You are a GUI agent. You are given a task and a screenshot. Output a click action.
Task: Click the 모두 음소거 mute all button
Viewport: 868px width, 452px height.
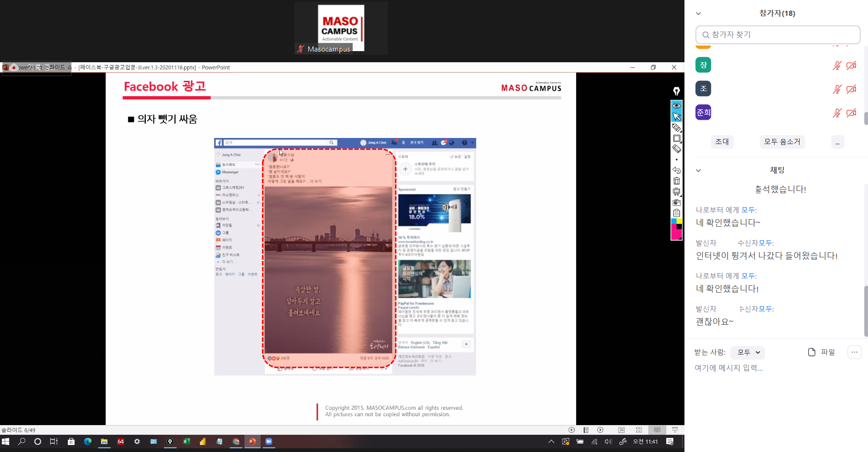pyautogui.click(x=782, y=142)
